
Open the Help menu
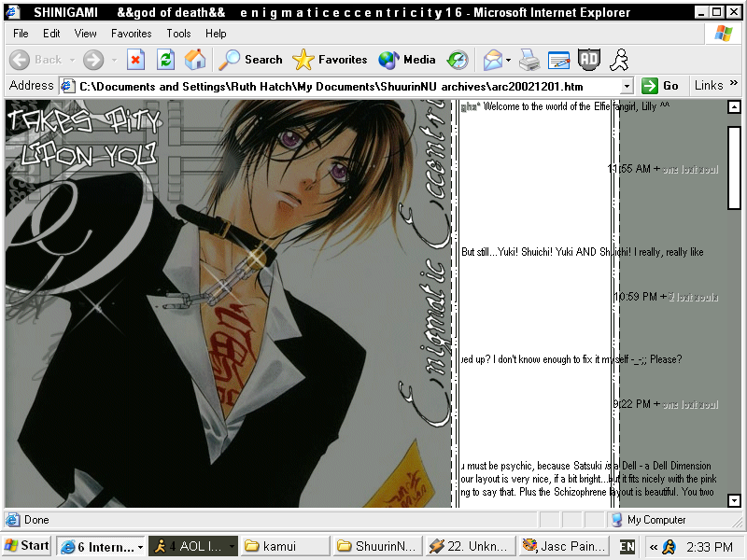(216, 34)
